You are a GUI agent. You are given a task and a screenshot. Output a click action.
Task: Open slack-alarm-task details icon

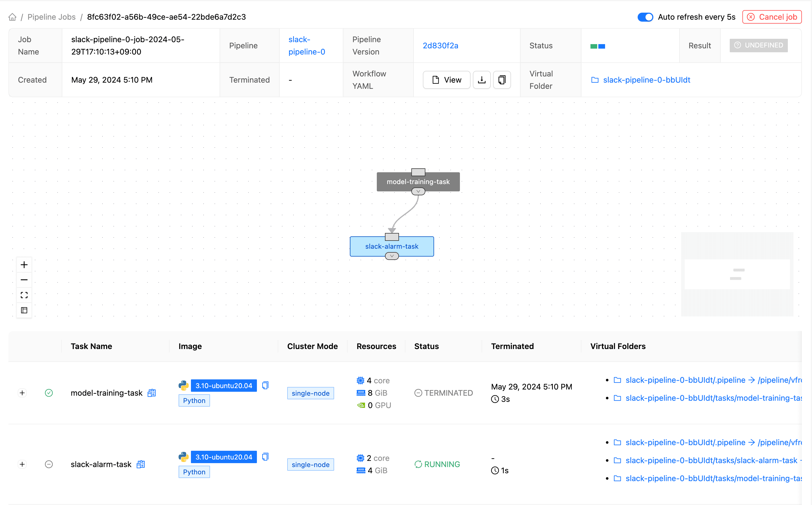tap(141, 464)
